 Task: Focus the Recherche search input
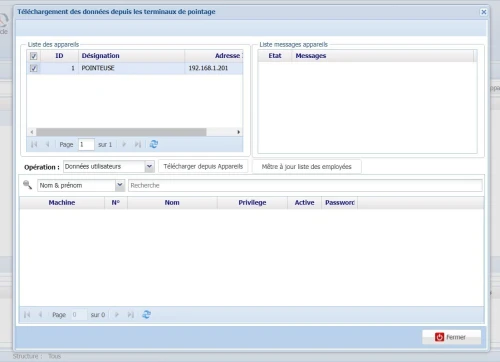point(305,185)
